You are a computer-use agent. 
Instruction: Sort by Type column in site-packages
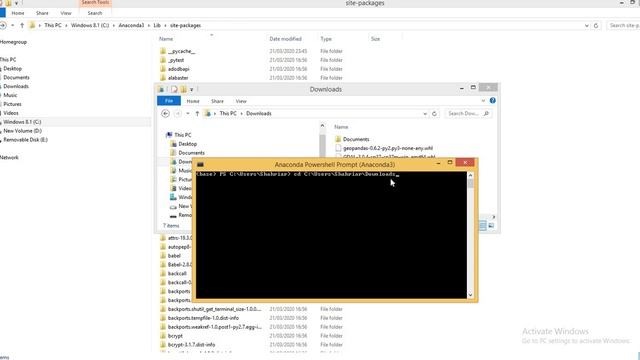(326, 39)
